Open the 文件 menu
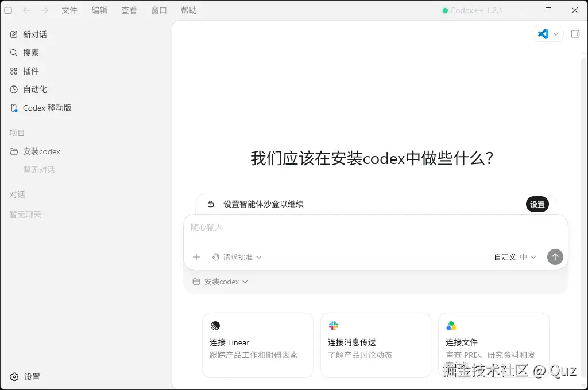The image size is (588, 390). (x=69, y=10)
